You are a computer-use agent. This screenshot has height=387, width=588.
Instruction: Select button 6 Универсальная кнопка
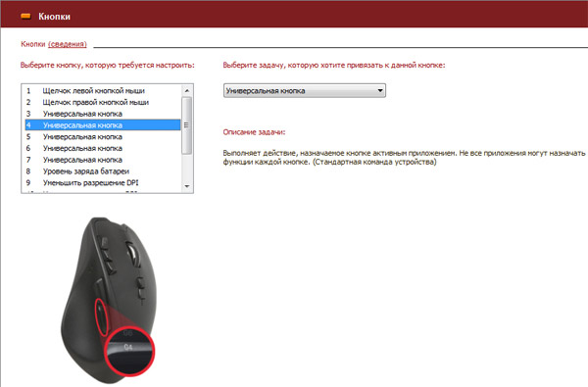(102, 148)
